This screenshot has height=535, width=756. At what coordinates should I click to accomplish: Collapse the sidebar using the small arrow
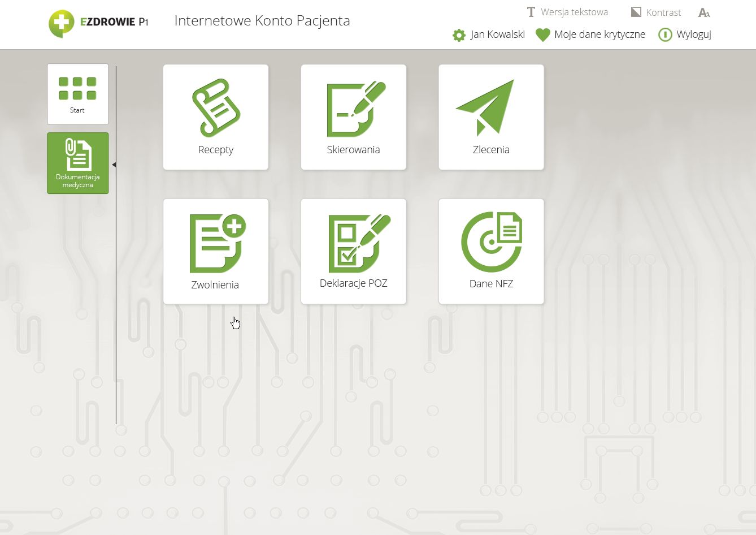(114, 165)
